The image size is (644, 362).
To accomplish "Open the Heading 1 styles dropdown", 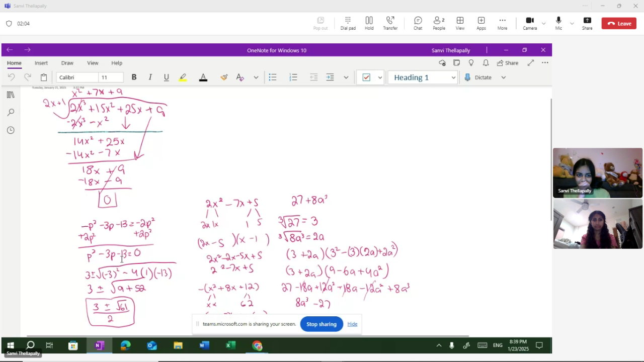I will point(424,77).
